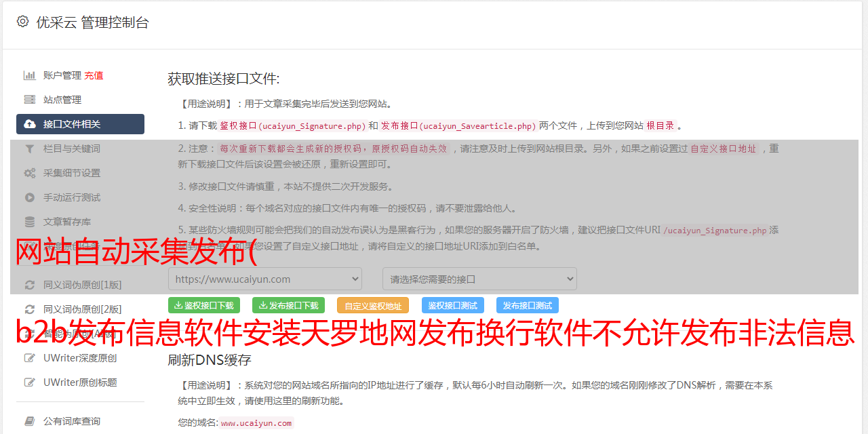Go to the UWriter原创标题 sidebar item
Viewport: 868px width, 434px height.
pos(80,382)
